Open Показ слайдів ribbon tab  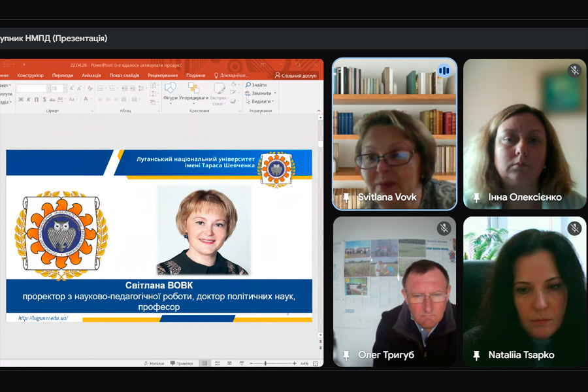coord(124,75)
